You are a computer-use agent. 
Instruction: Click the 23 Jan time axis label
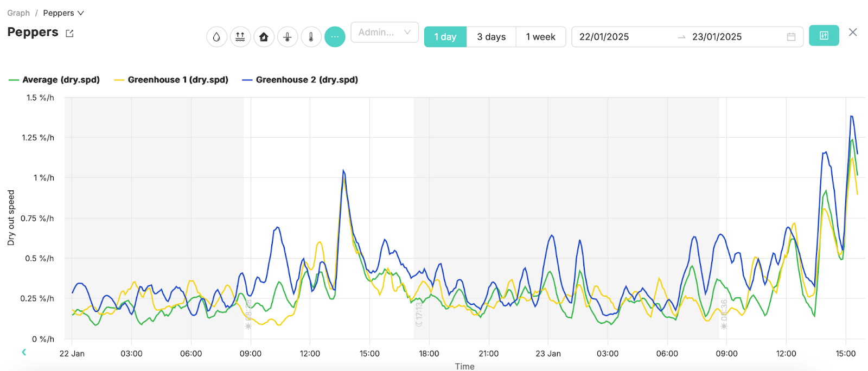tap(548, 354)
